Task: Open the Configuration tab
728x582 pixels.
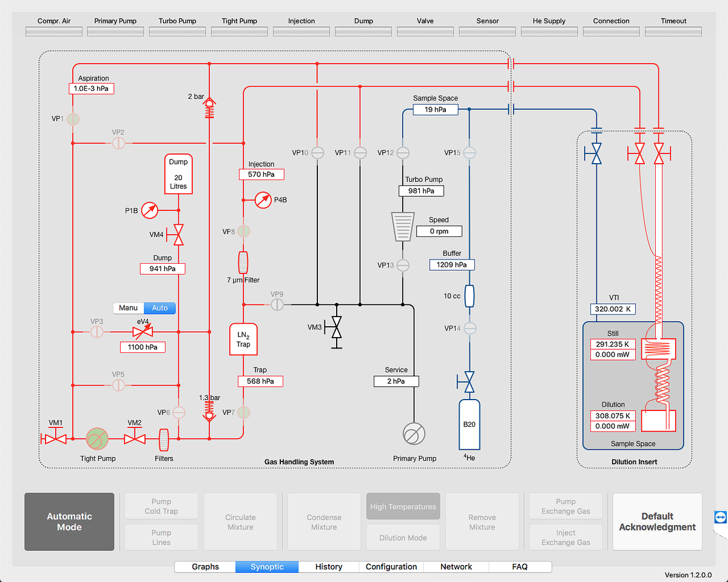Action: [x=391, y=567]
